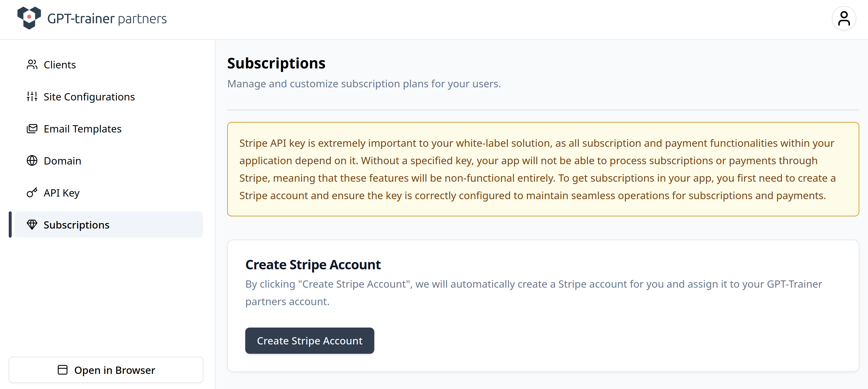Select Email Templates in sidebar
The height and width of the screenshot is (389, 868).
[x=82, y=129]
